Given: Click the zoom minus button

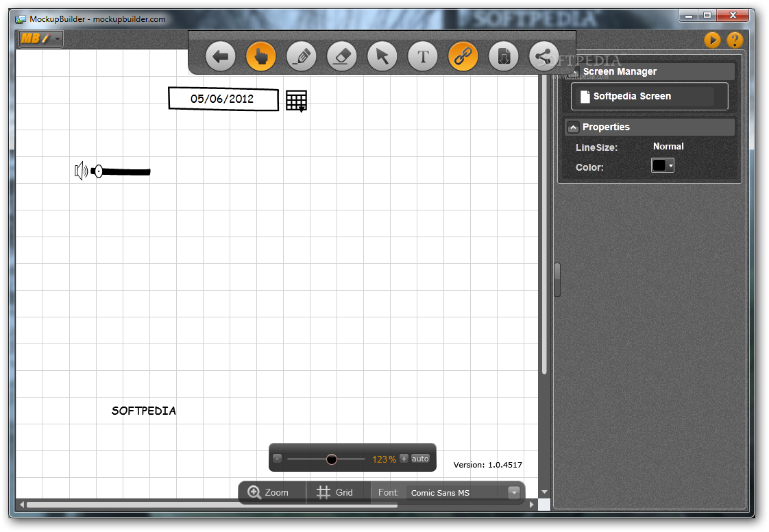Looking at the screenshot, I should point(277,459).
